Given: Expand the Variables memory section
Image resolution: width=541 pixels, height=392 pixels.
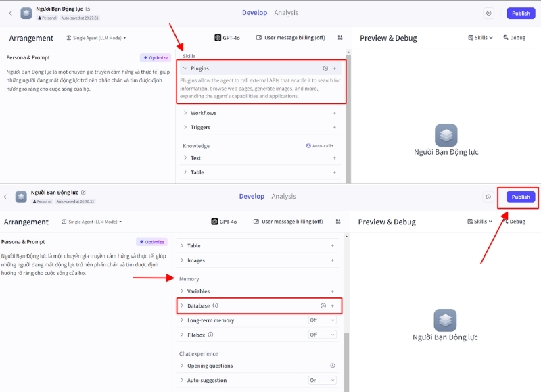Looking at the screenshot, I should (x=182, y=291).
